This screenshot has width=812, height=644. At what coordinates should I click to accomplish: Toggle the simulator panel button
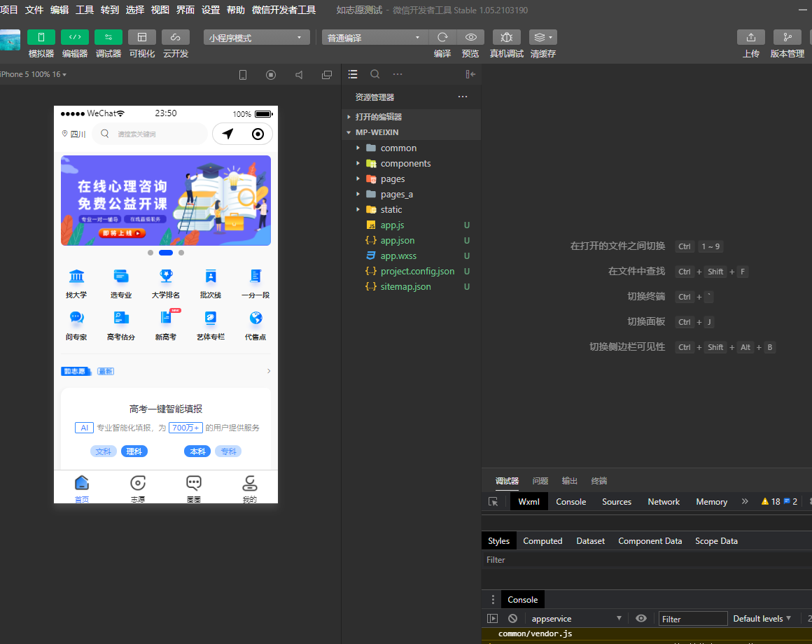click(41, 37)
